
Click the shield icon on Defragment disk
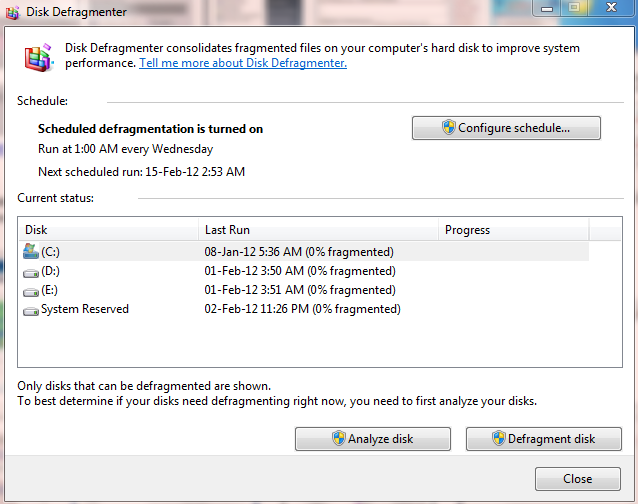point(498,439)
